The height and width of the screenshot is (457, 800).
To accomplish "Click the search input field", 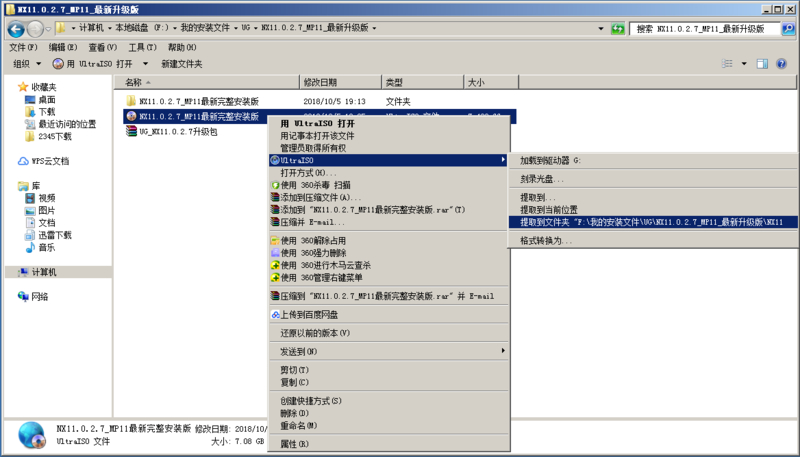I will point(705,29).
